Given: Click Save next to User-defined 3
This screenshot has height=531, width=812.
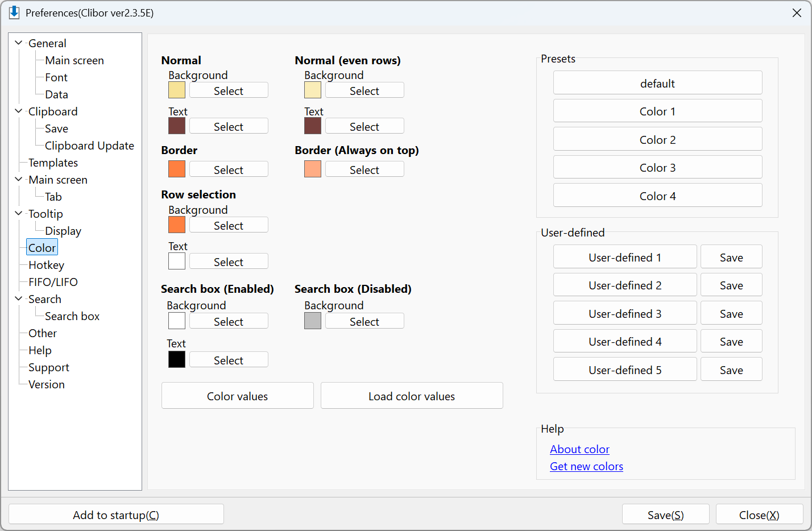Looking at the screenshot, I should pyautogui.click(x=731, y=313).
